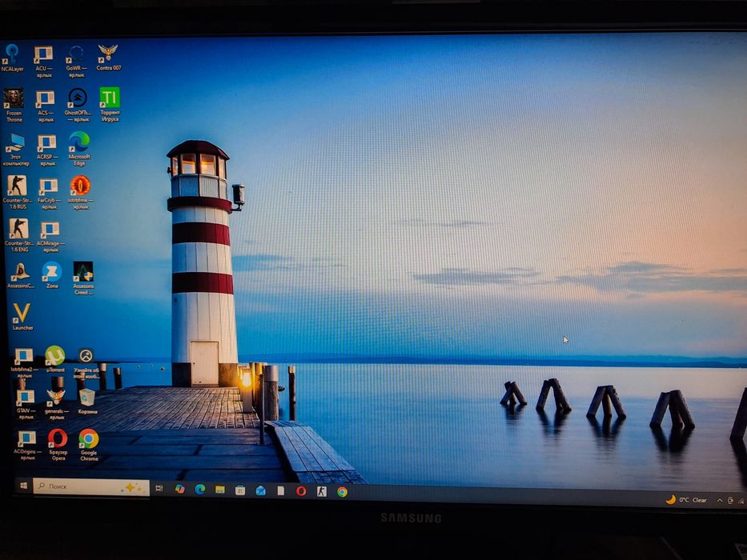Open Opera from the taskbar
The height and width of the screenshot is (560, 747).
coord(301,491)
